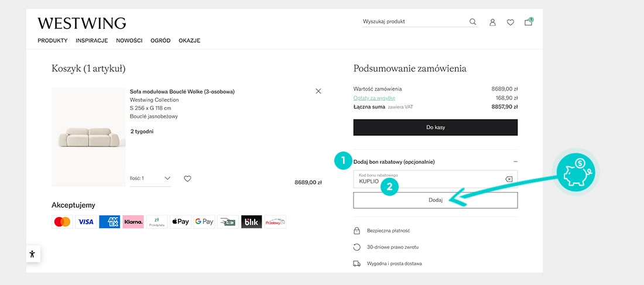The image size is (644, 285).
Task: Open the sofa product thumbnail
Action: click(x=88, y=137)
